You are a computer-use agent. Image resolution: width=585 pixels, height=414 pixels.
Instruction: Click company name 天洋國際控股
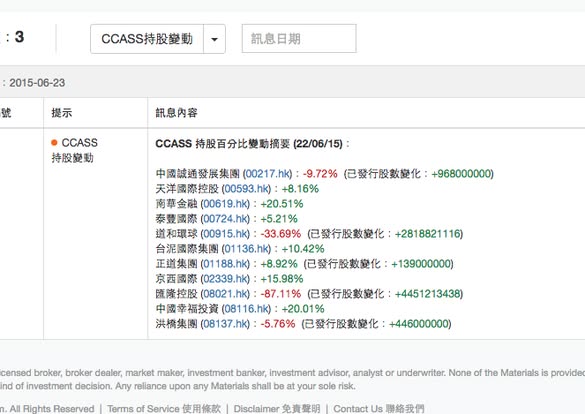(x=187, y=189)
